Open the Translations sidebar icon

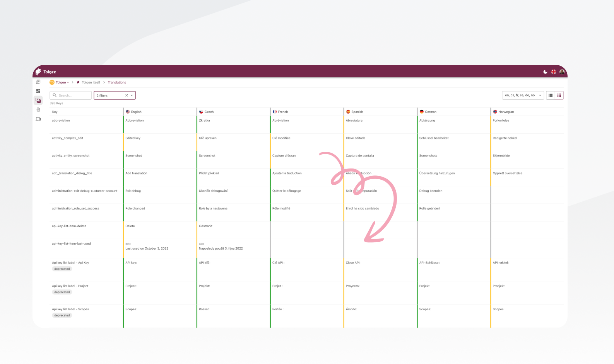(38, 100)
